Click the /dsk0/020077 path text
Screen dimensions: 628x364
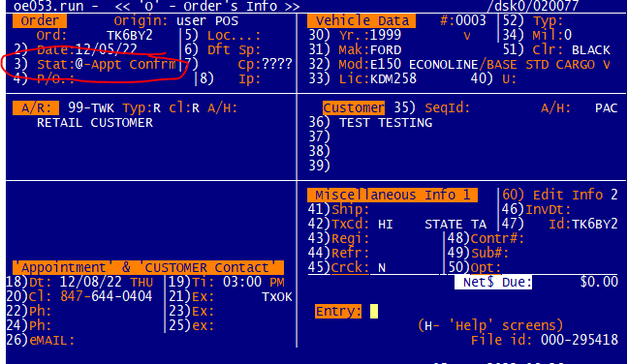pos(533,7)
